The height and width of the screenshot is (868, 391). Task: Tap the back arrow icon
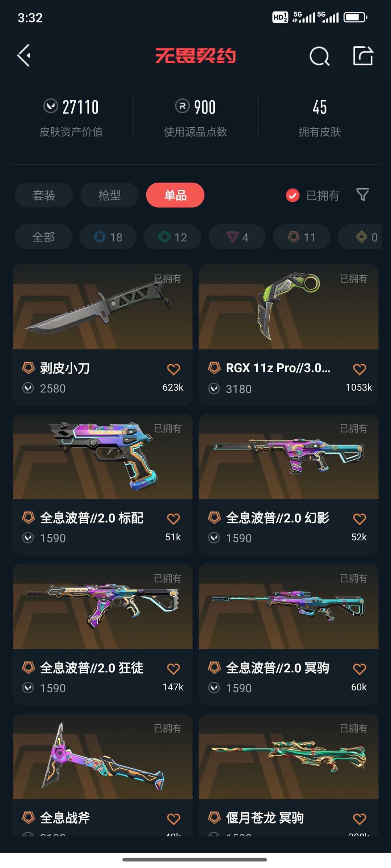(x=24, y=56)
